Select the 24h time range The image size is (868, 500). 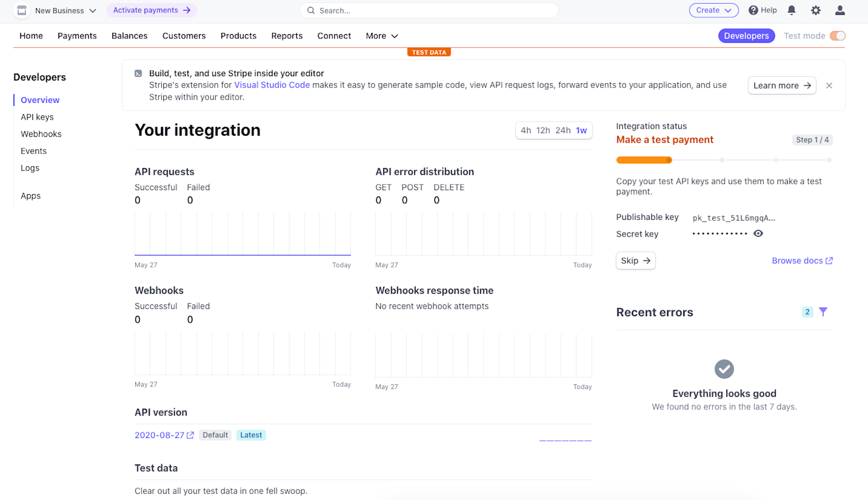tap(563, 130)
